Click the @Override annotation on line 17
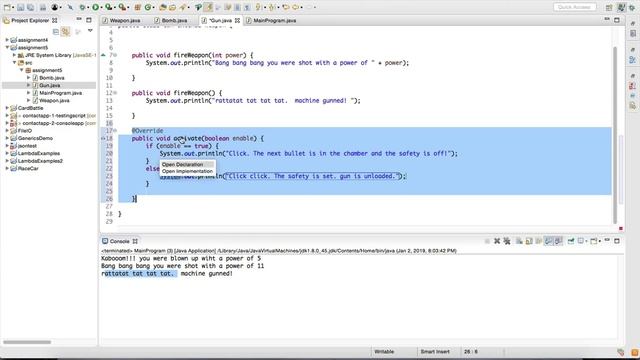 point(147,131)
